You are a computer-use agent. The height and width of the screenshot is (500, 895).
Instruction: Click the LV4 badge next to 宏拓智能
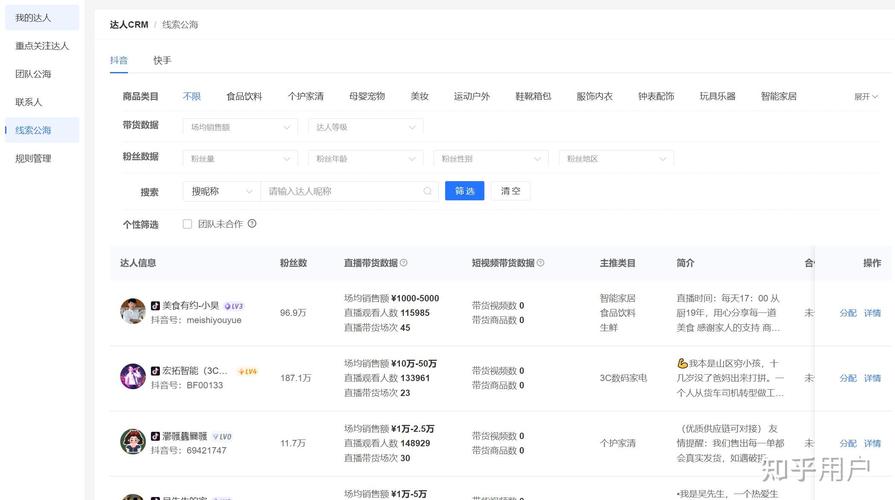247,371
